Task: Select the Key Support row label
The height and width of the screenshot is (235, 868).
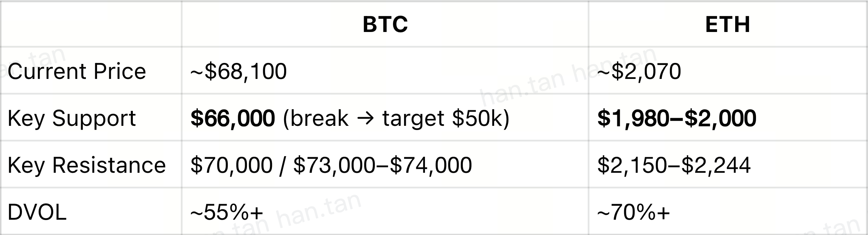Action: click(71, 118)
